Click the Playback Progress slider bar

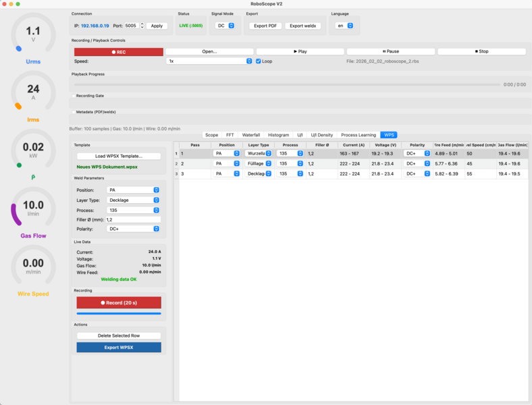[284, 84]
